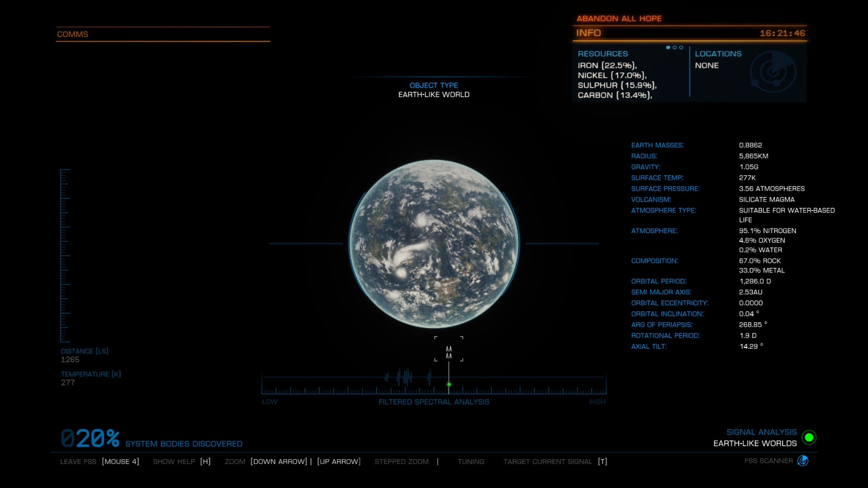This screenshot has height=488, width=868.
Task: Click the 'EARTH-LIKE WORLDS' signal analysis result
Action: 755,443
